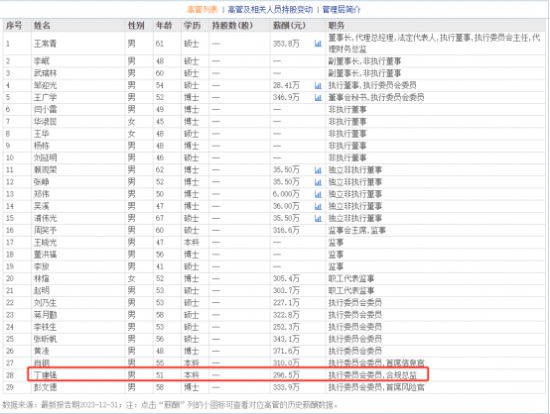The image size is (550, 414).
Task: Open salary history chart icon for row 4 (28.41万)
Action: (x=318, y=85)
